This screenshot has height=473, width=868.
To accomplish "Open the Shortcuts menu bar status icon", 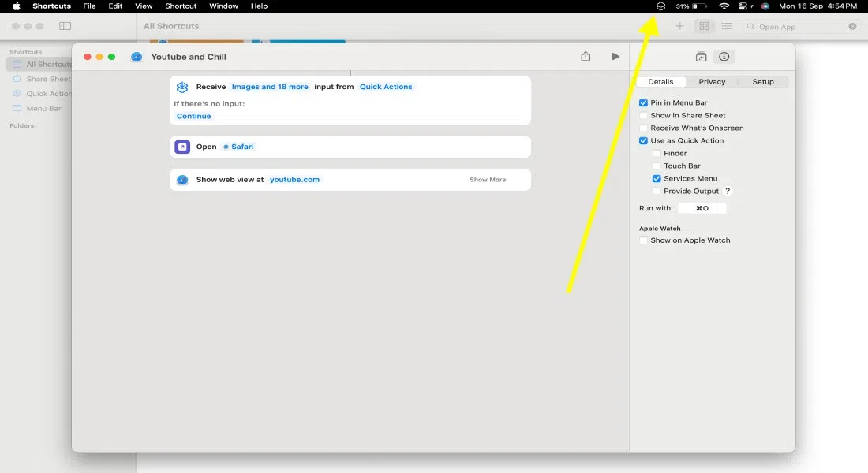I will tap(660, 6).
